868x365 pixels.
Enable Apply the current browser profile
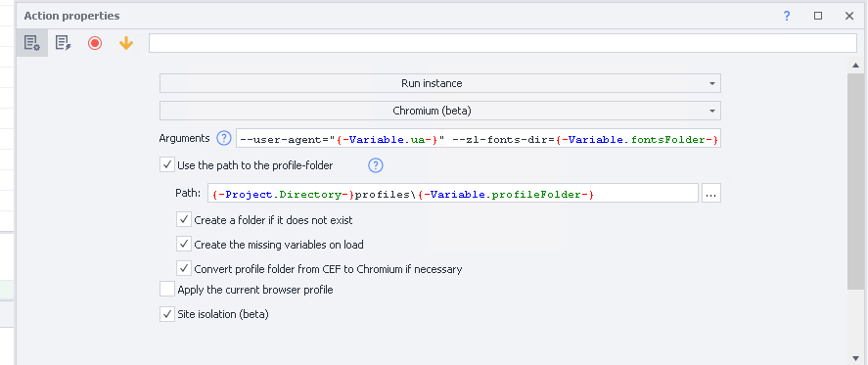point(167,290)
